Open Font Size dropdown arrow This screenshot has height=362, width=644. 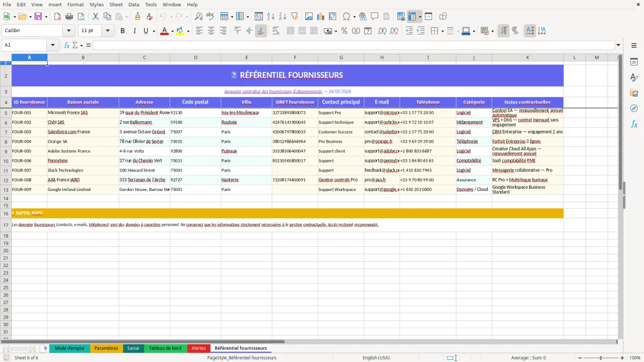tap(107, 31)
